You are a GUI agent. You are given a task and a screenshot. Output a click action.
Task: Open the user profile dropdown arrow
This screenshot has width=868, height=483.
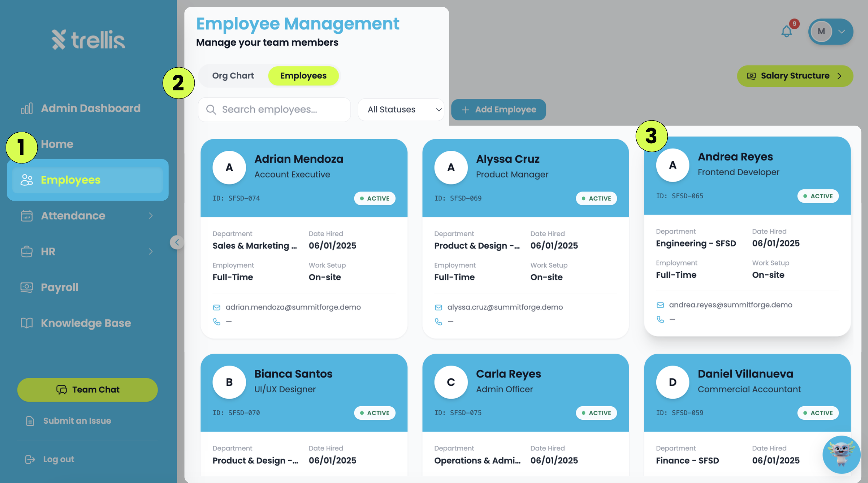[x=842, y=32]
